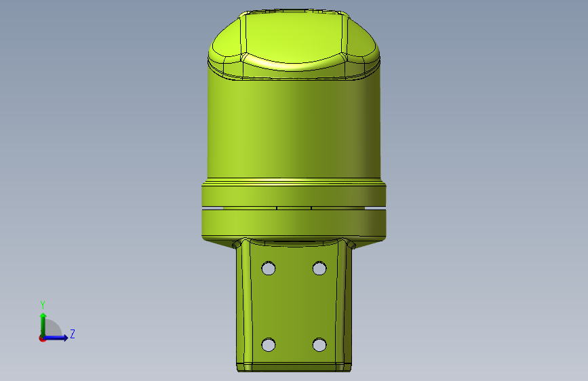Select the lower-right mounting hole on bracket
Image resolution: width=588 pixels, height=381 pixels.
pyautogui.click(x=319, y=344)
